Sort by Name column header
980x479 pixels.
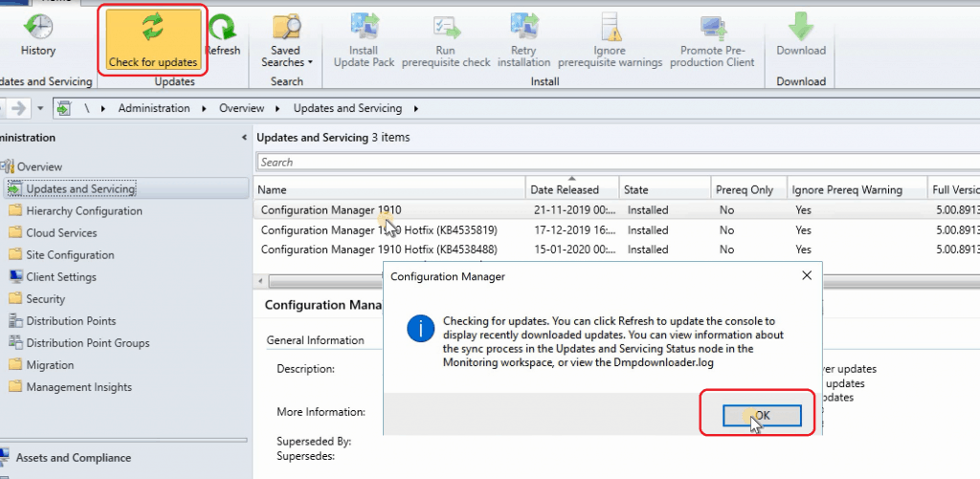coord(390,190)
